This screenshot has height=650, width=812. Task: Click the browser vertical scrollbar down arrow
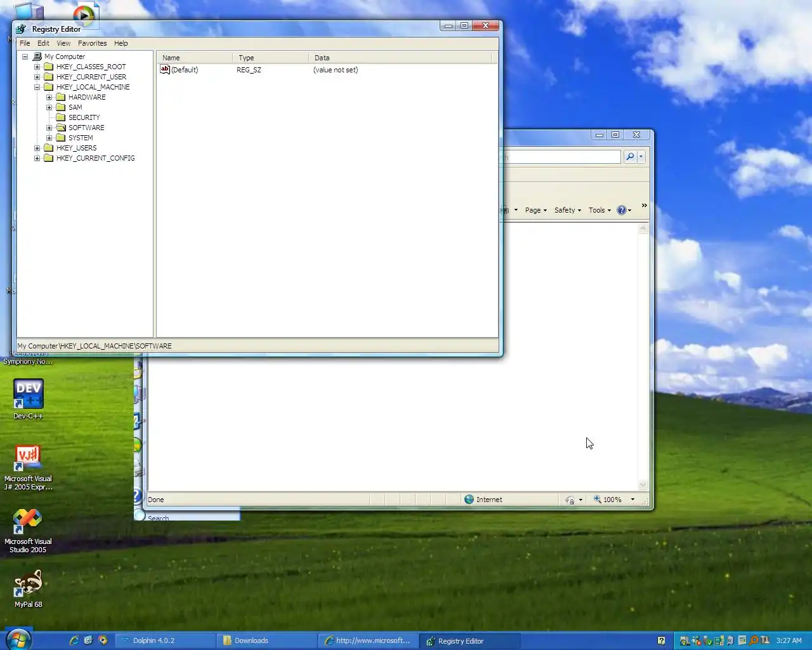coord(643,485)
